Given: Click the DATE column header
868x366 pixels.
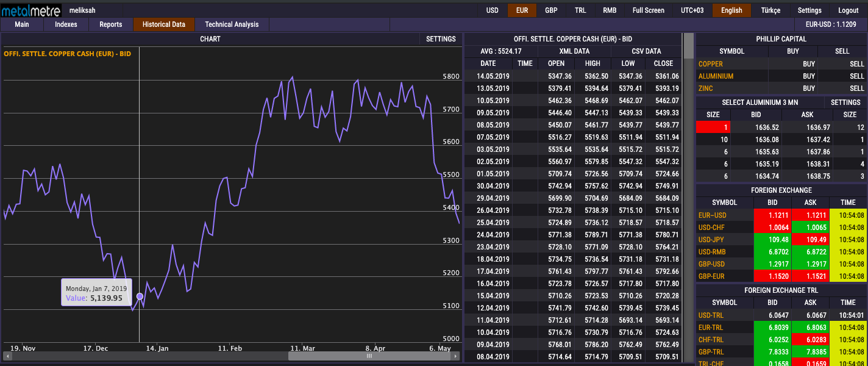Looking at the screenshot, I should [488, 63].
